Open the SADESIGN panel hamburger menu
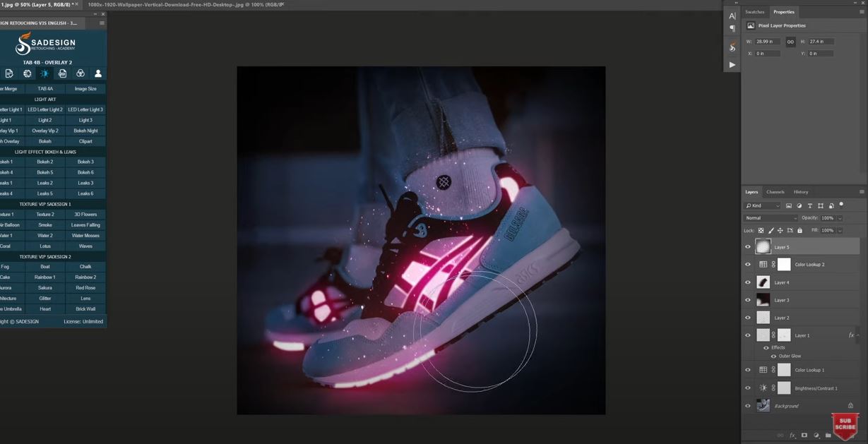 (102, 23)
